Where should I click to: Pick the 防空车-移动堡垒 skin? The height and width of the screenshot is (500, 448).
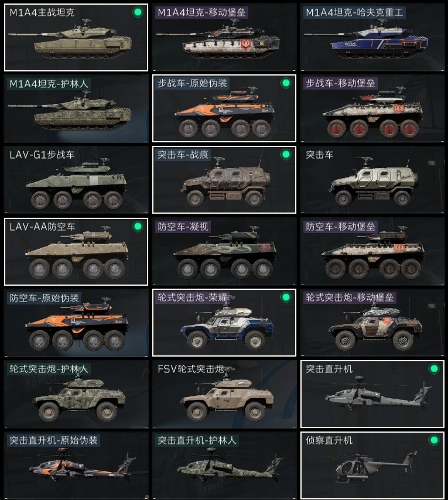tap(372, 251)
